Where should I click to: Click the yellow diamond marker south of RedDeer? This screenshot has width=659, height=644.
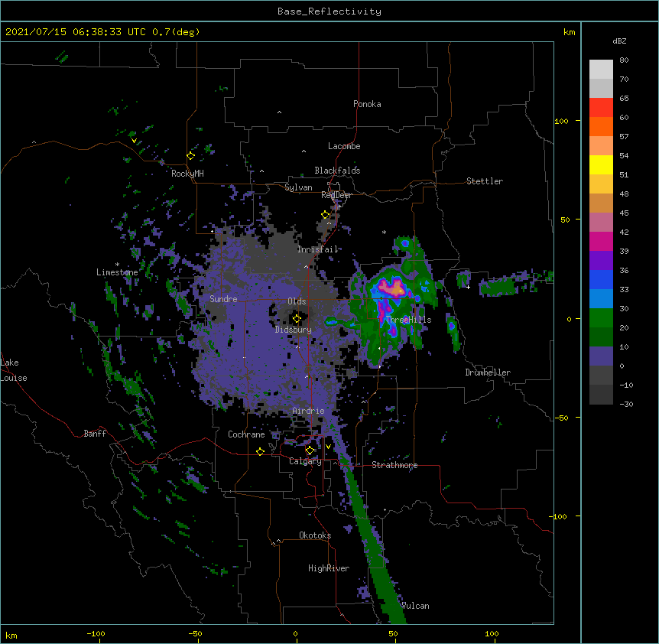click(326, 215)
